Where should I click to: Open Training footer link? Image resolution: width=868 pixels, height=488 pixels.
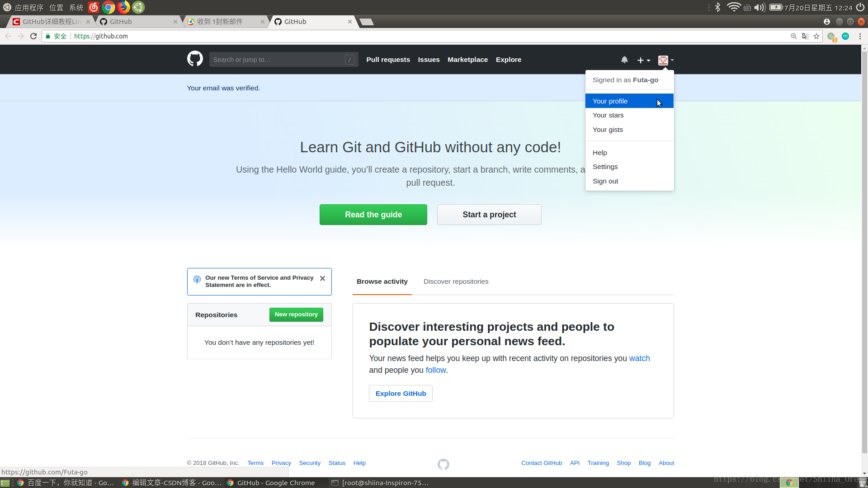[x=598, y=463]
